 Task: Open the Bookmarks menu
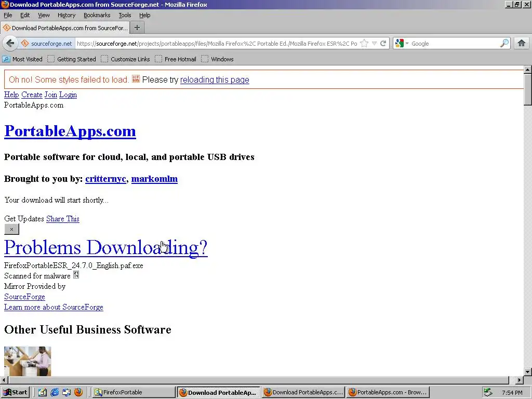point(97,15)
